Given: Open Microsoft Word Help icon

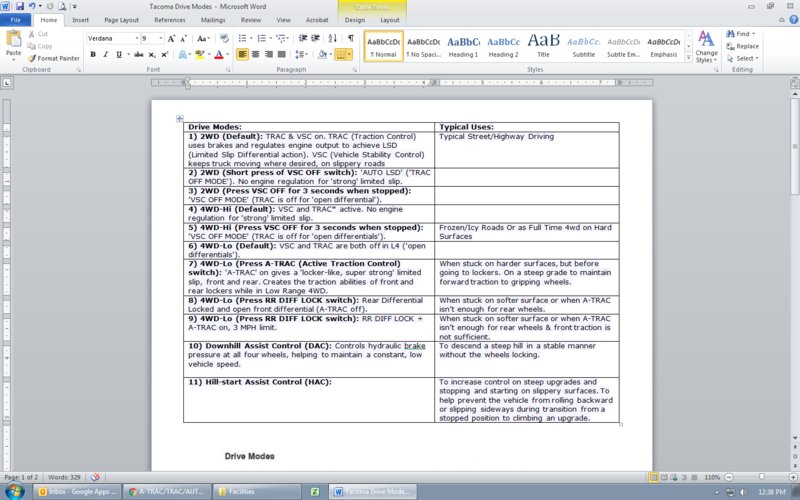Looking at the screenshot, I should click(x=793, y=20).
